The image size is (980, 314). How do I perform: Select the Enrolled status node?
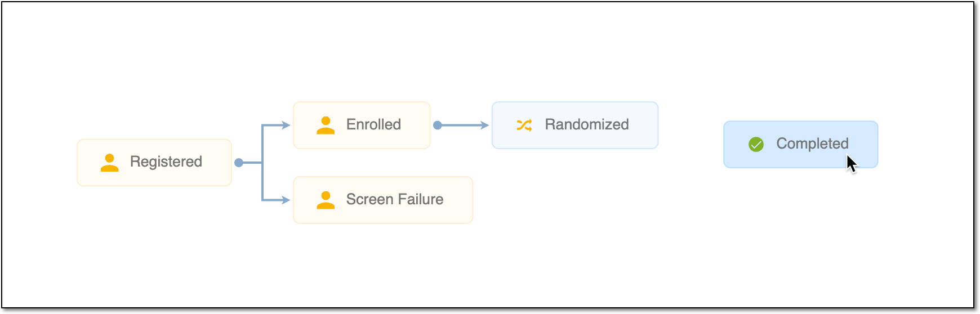tap(362, 125)
